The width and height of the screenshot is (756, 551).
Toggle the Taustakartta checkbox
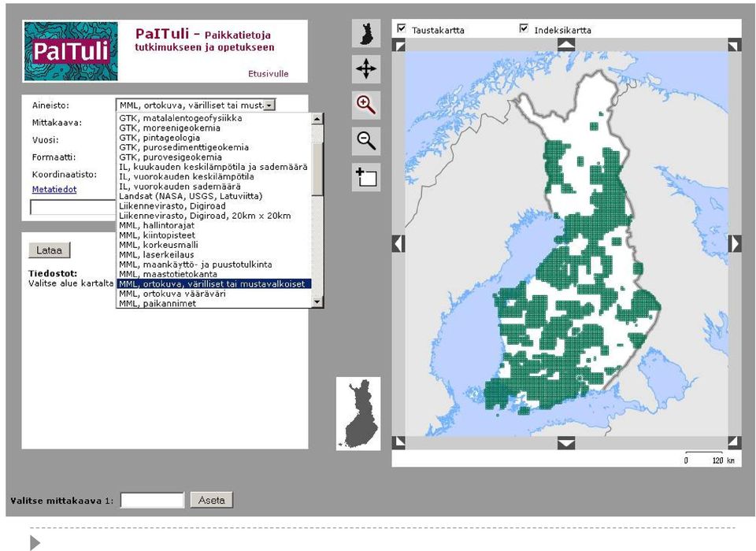401,28
